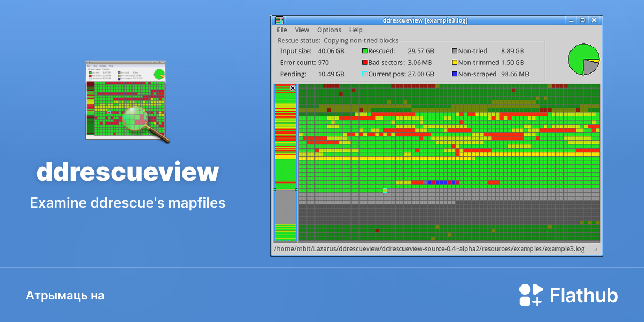Open the File menu
644x322 pixels.
[282, 30]
